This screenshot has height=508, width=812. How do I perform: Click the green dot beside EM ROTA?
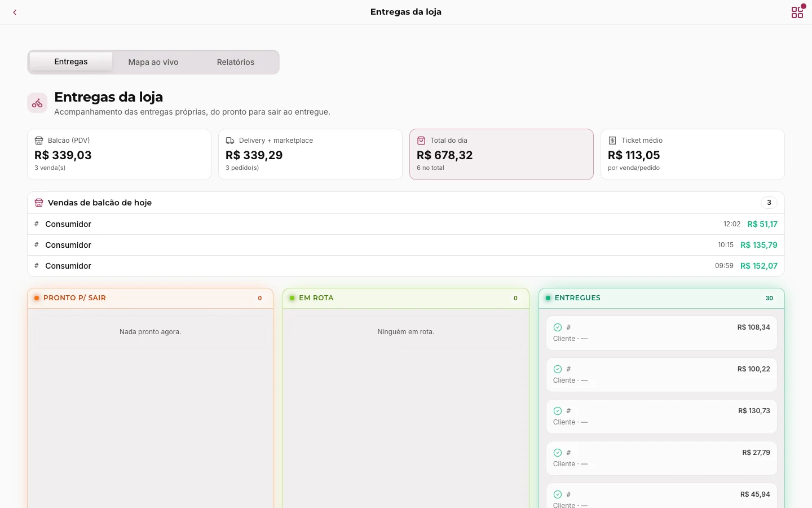point(292,298)
